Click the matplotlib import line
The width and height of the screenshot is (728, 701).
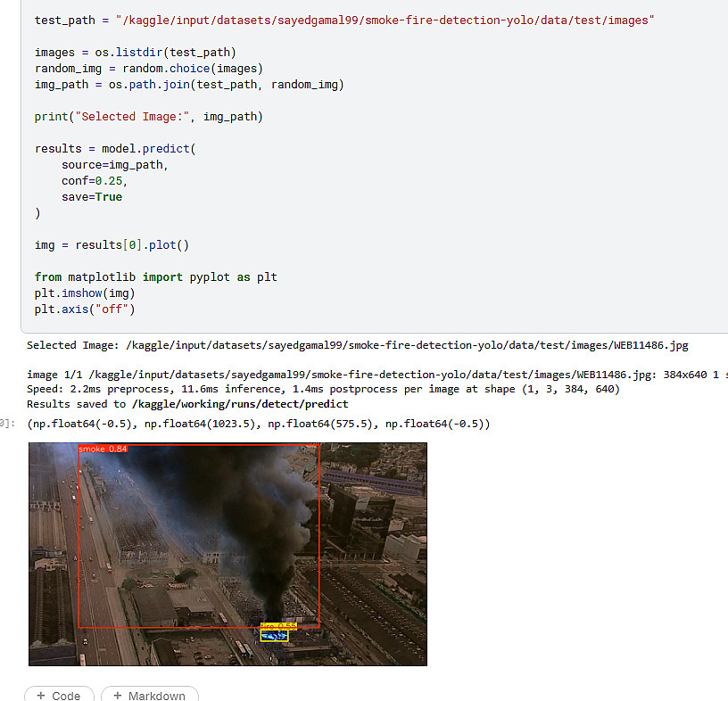click(x=155, y=277)
